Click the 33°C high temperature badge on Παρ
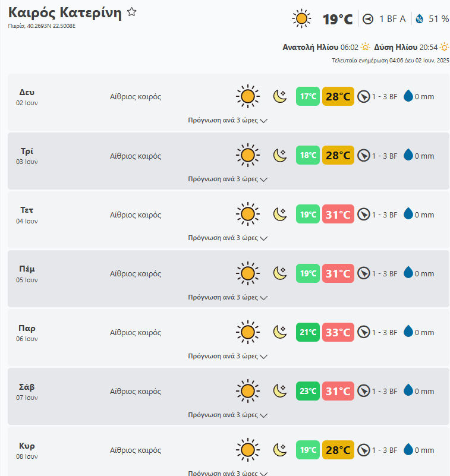450x476 pixels. click(x=338, y=332)
